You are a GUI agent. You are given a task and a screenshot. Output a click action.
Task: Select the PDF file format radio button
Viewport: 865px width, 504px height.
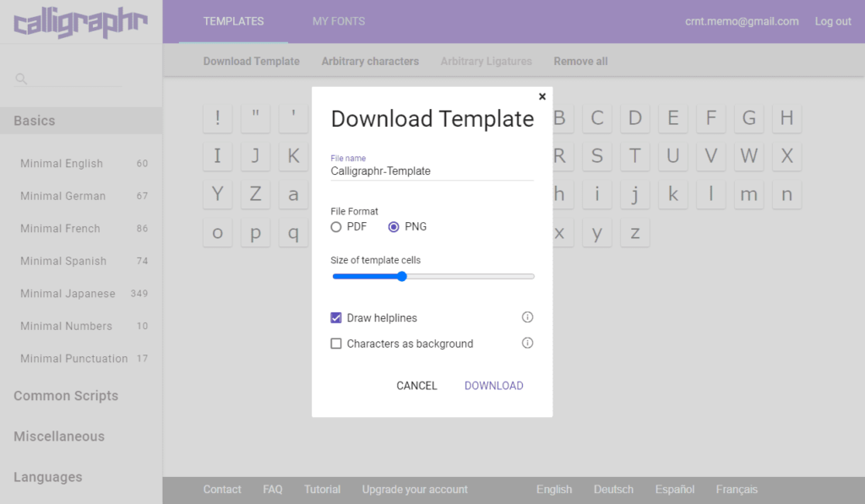tap(336, 226)
